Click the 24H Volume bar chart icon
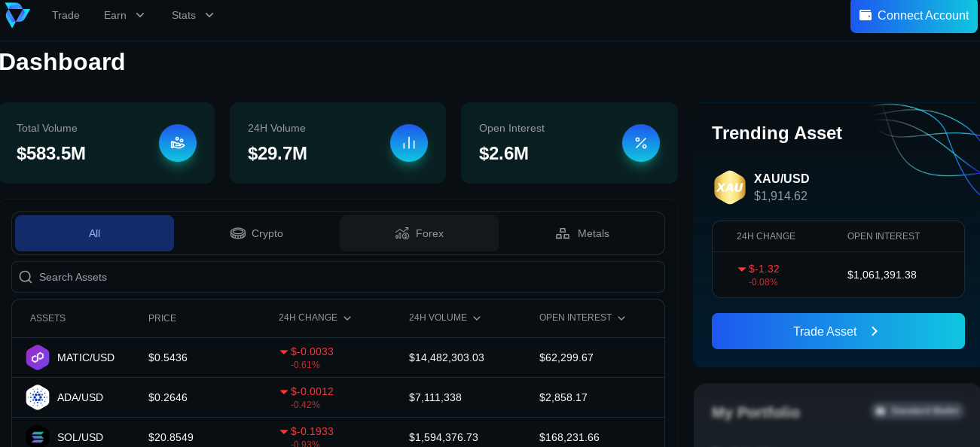 pos(409,143)
